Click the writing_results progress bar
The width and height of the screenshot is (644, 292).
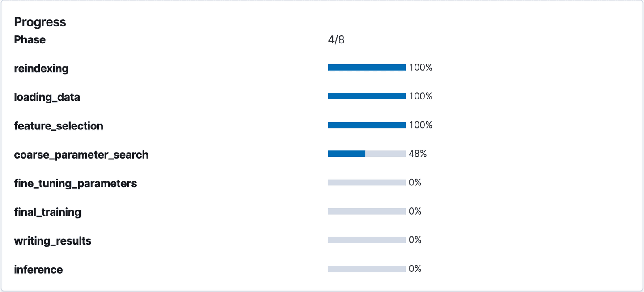pyautogui.click(x=367, y=239)
